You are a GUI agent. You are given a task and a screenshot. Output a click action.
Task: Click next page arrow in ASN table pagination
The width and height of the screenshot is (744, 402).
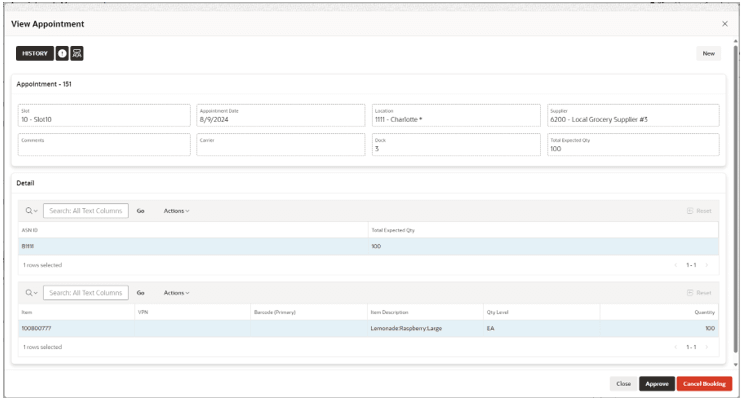707,265
